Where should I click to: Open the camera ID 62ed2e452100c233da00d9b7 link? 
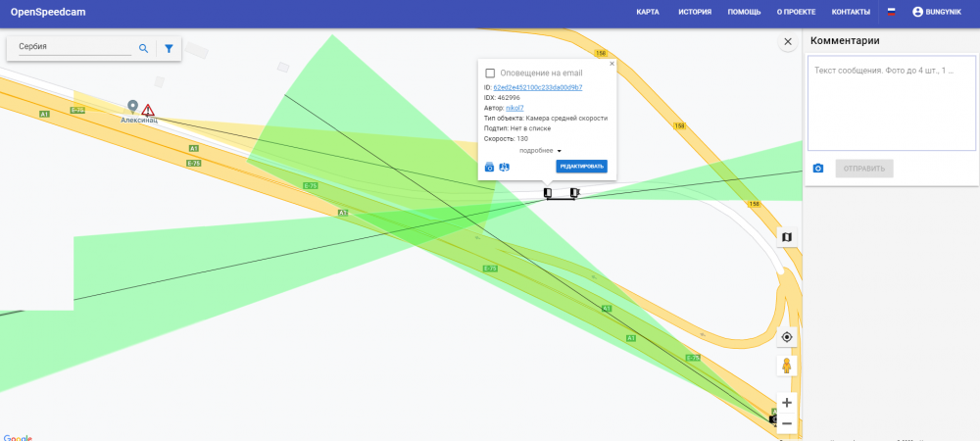point(537,87)
